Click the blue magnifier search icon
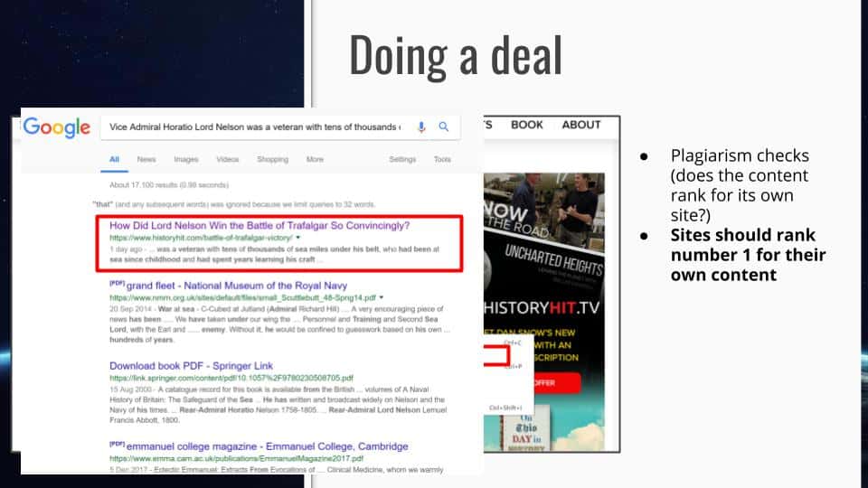This screenshot has height=488, width=868. pyautogui.click(x=443, y=127)
